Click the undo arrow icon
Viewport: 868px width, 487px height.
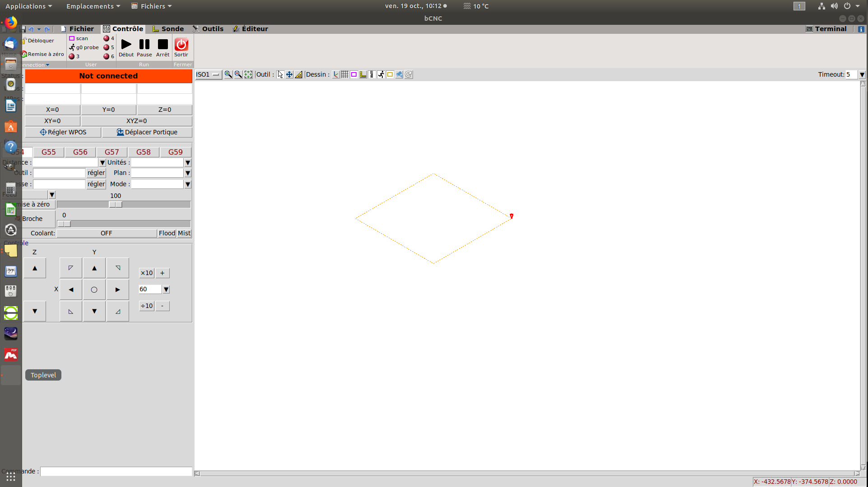(31, 29)
